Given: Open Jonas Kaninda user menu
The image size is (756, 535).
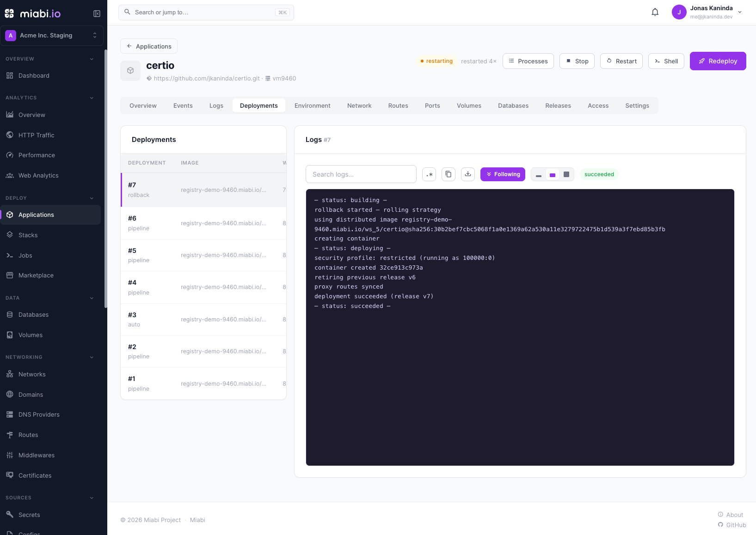Looking at the screenshot, I should pos(707,12).
